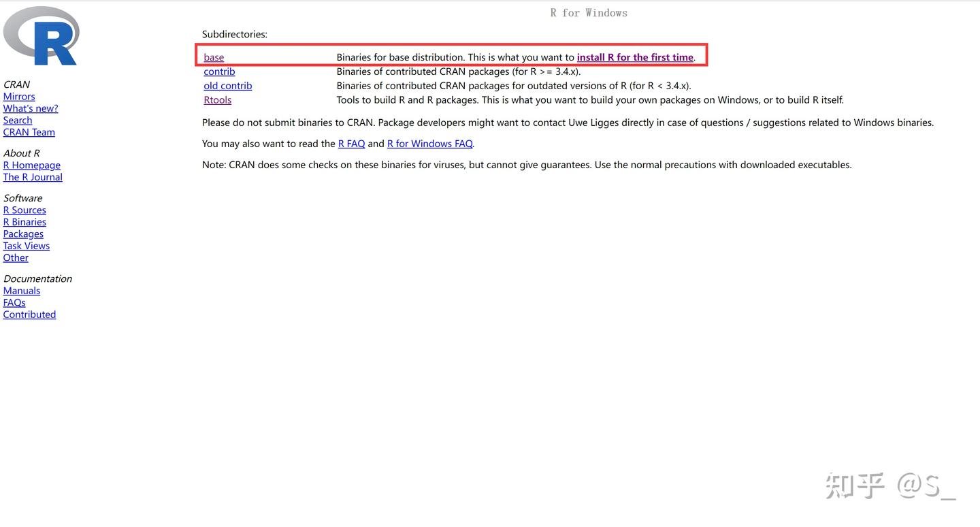This screenshot has width=980, height=527.
Task: Click the 'About R' sidebar heading
Action: tap(22, 153)
